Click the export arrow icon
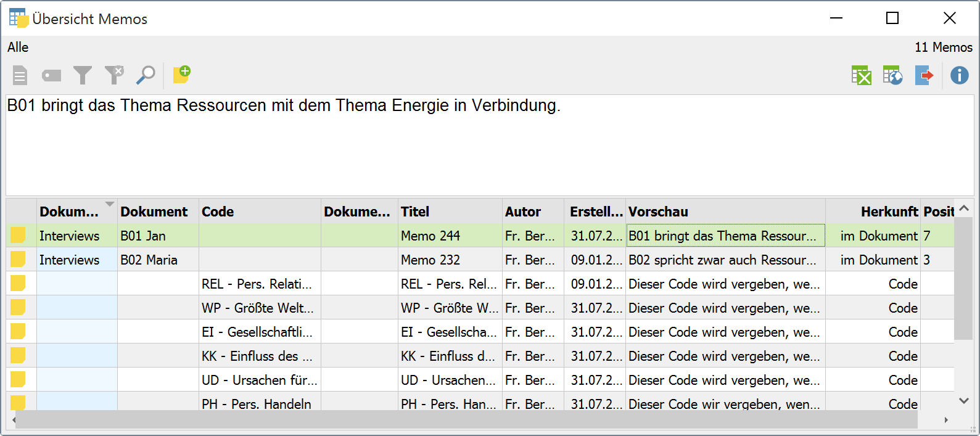 click(924, 76)
